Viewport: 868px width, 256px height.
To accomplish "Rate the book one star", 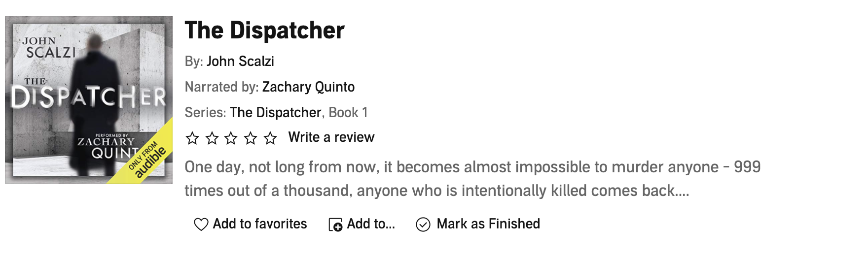I will tap(192, 138).
